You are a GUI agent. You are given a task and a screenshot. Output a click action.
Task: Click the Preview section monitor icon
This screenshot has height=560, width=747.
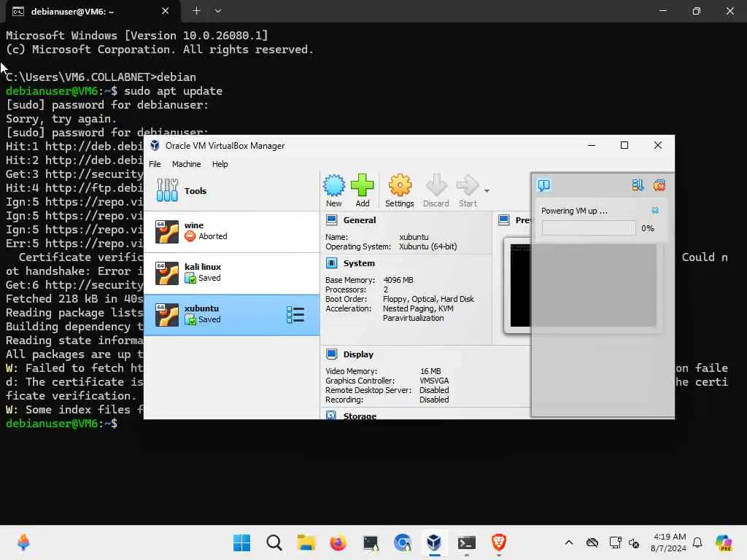point(503,220)
